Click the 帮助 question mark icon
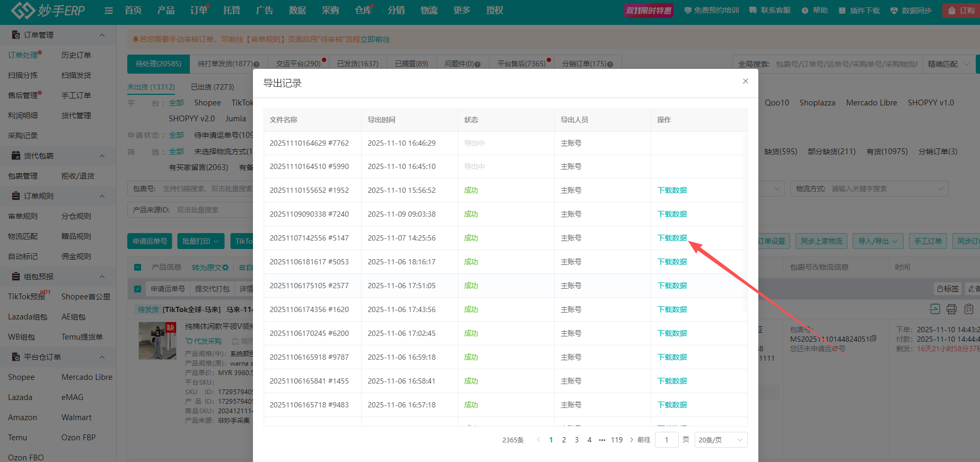 click(805, 11)
